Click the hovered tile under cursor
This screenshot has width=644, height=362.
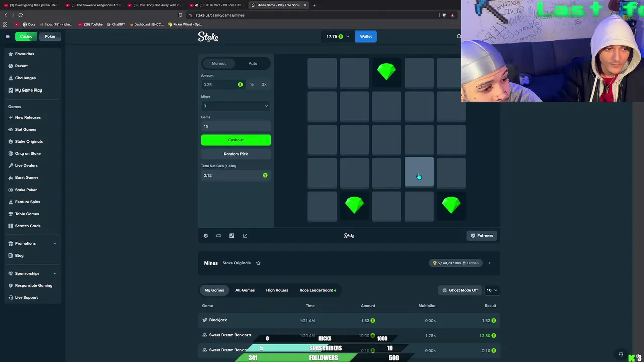click(419, 172)
